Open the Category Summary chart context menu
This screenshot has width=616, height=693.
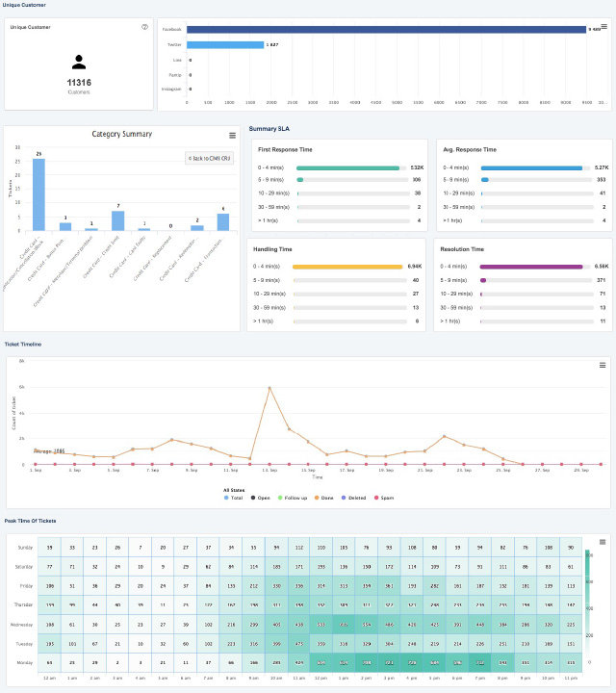(x=232, y=136)
